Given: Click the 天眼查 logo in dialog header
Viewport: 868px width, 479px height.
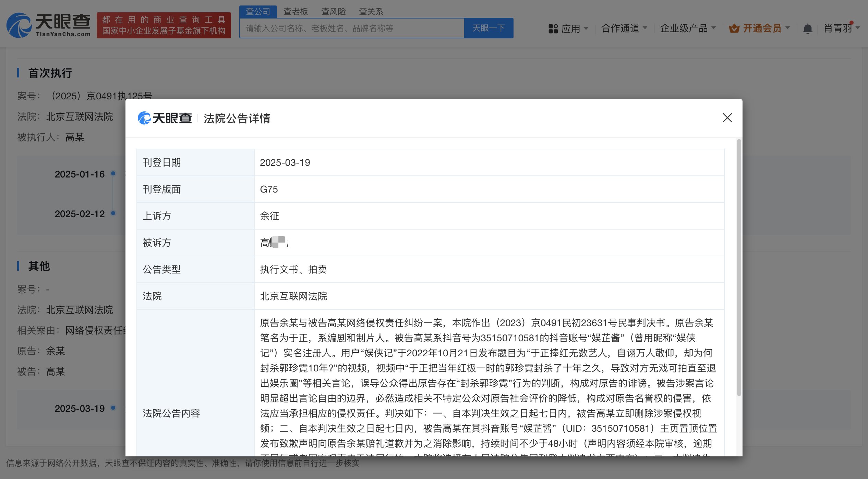Looking at the screenshot, I should pos(165,118).
